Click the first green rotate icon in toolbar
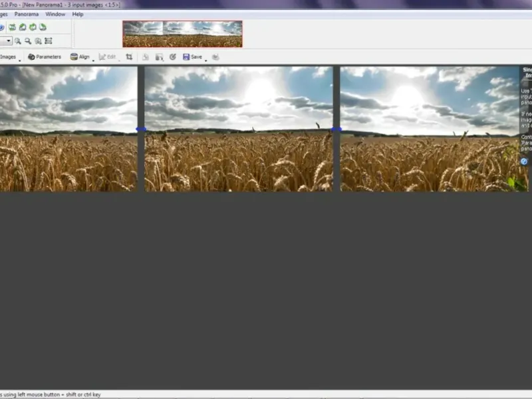The height and width of the screenshot is (399, 532). (13, 27)
